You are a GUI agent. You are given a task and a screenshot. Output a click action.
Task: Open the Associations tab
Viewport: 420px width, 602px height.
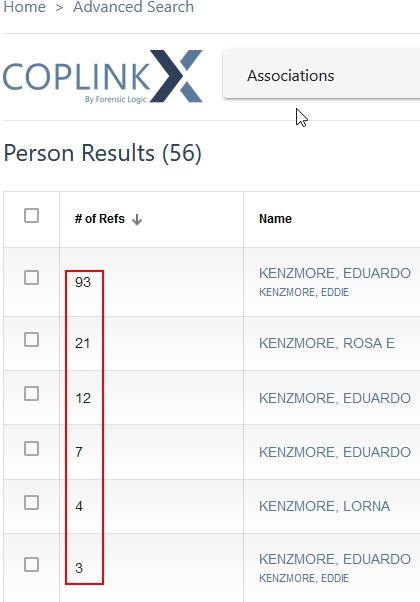pos(291,76)
